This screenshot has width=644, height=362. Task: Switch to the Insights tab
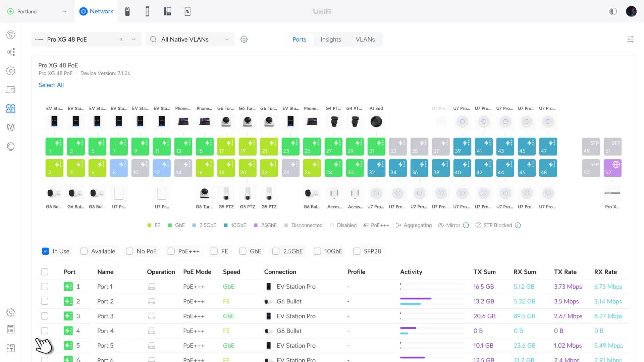[330, 39]
